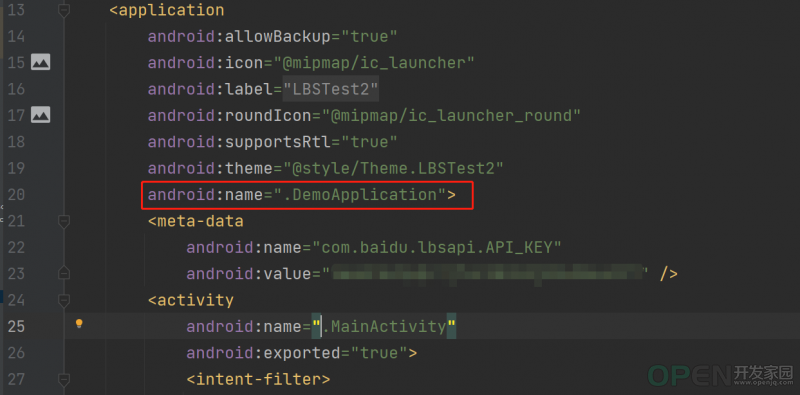The width and height of the screenshot is (800, 395).
Task: Click the "LBSTest2" label value
Action: [331, 89]
